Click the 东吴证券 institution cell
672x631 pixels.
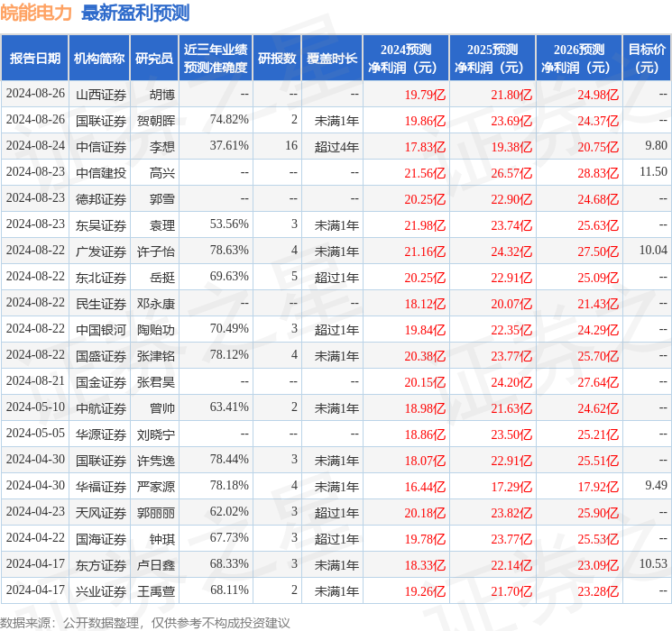click(101, 225)
